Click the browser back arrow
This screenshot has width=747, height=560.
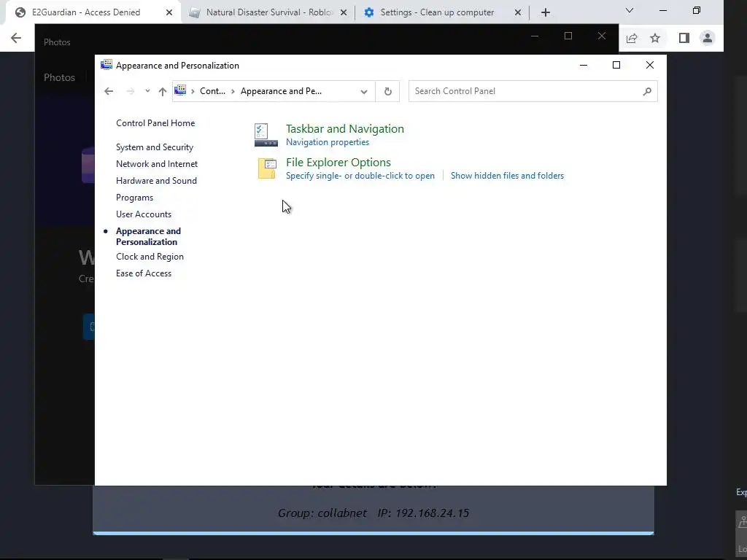(16, 38)
